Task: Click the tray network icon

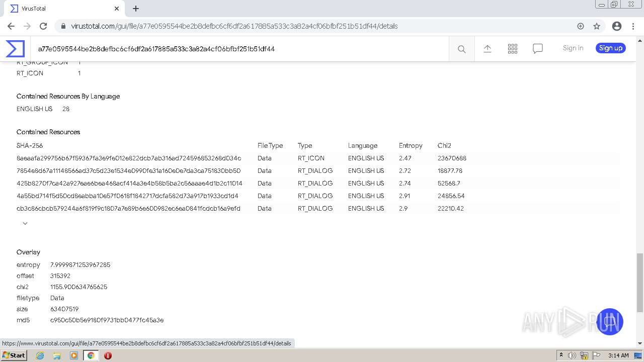Action: 584,355
